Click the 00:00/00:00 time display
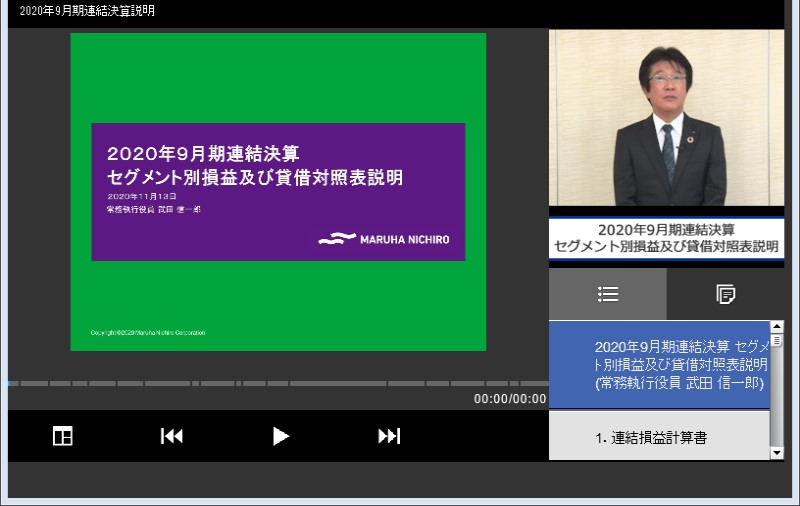Viewport: 800px width, 506px height. coord(510,399)
